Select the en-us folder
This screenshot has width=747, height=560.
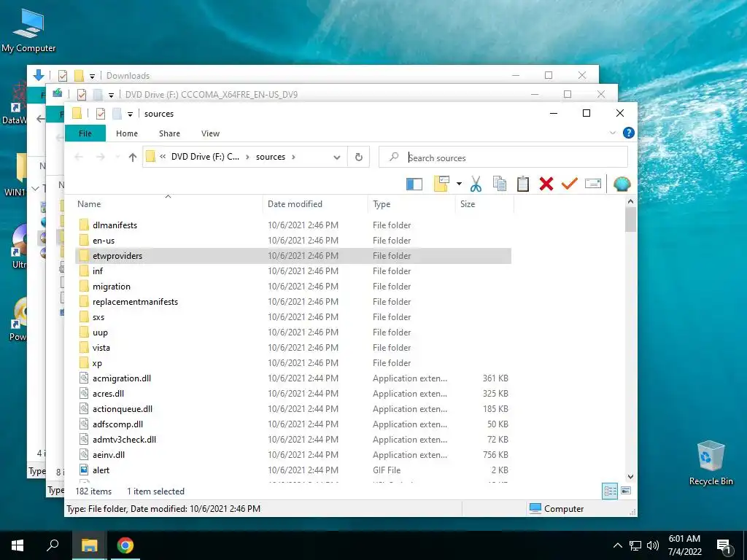293,241
